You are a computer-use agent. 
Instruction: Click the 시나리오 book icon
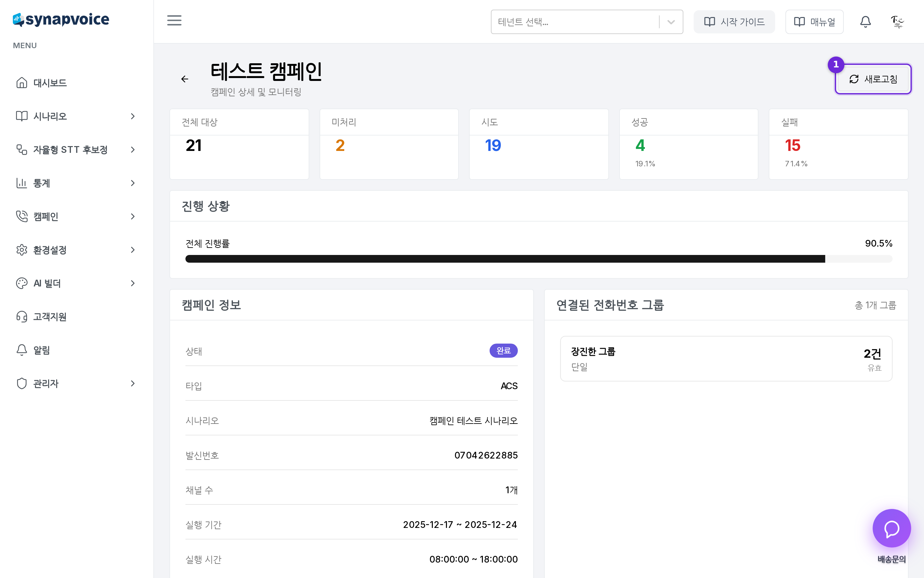[22, 116]
